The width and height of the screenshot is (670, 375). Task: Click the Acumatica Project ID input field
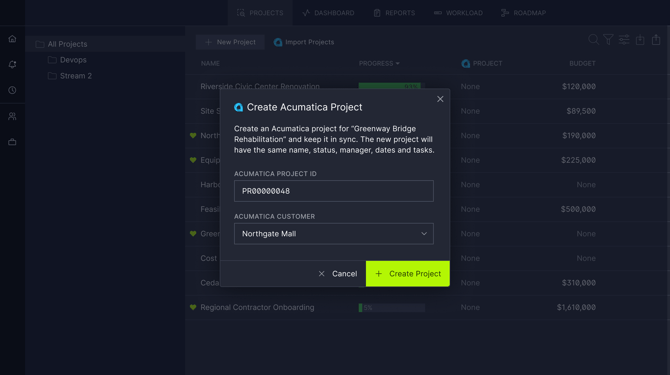click(334, 191)
